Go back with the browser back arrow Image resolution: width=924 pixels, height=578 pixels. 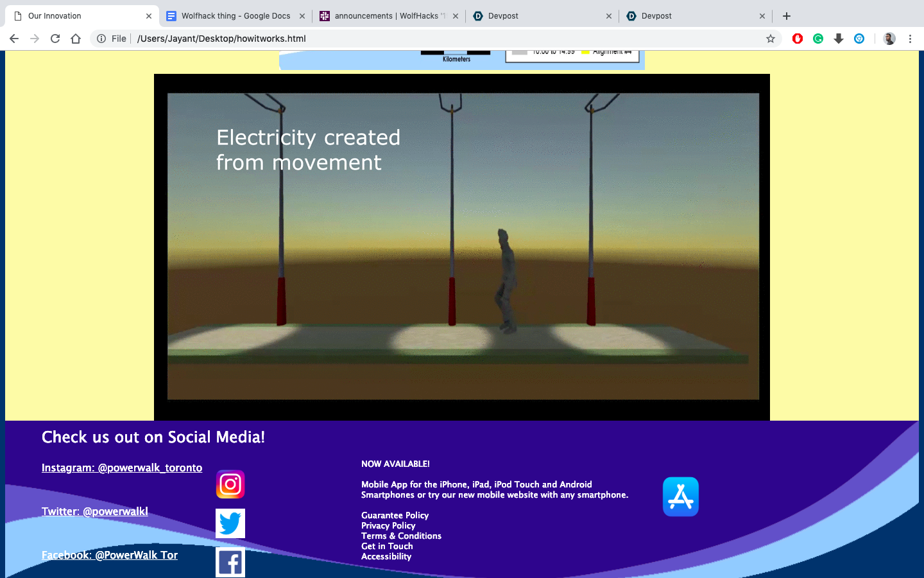[14, 39]
